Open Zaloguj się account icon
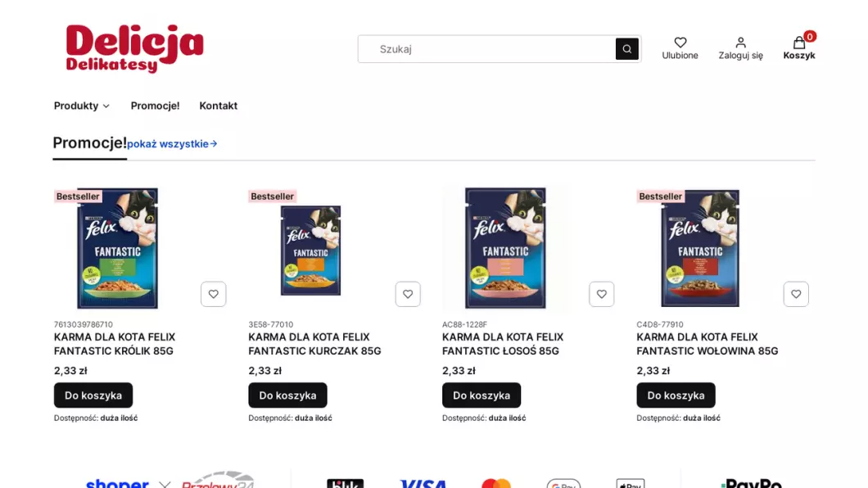 pyautogui.click(x=740, y=43)
